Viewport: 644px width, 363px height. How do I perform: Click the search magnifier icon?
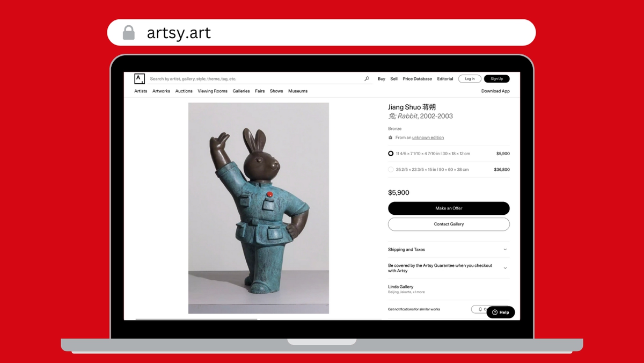tap(367, 79)
